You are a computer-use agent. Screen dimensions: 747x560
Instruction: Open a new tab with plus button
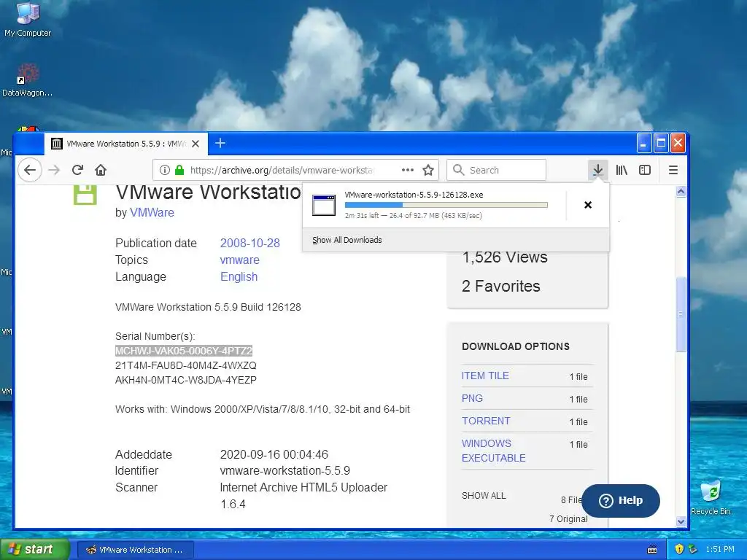click(x=220, y=143)
